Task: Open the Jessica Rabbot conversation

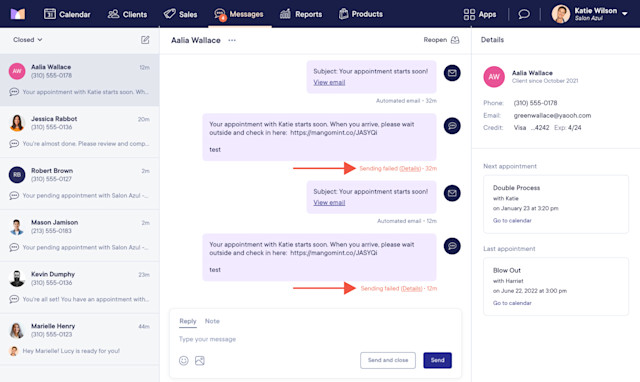Action: pos(80,132)
